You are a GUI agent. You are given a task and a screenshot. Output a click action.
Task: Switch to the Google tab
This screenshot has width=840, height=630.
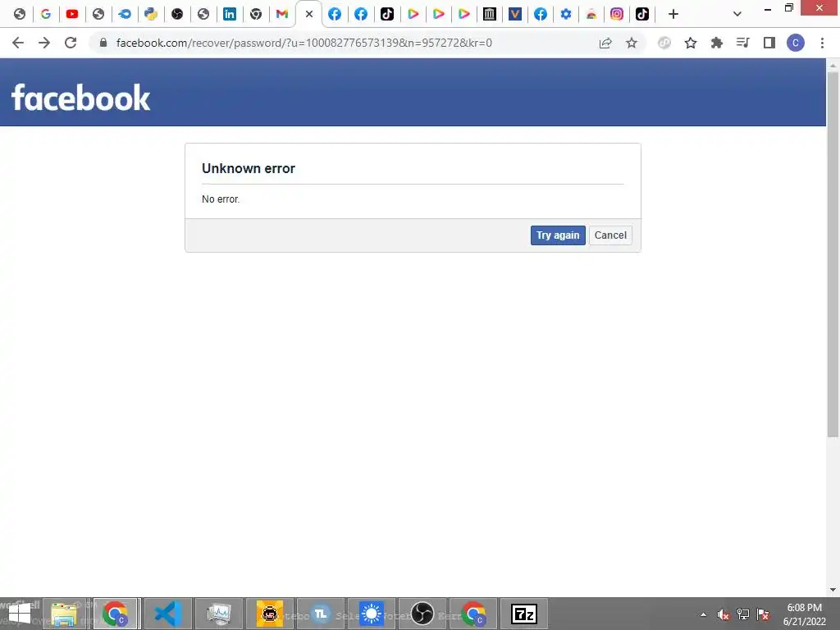[46, 14]
